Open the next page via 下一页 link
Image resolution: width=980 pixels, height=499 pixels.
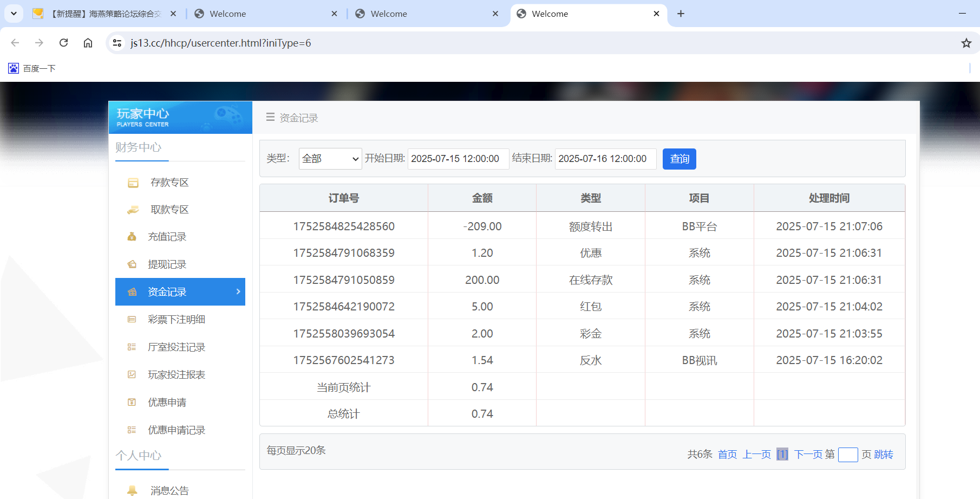point(810,455)
